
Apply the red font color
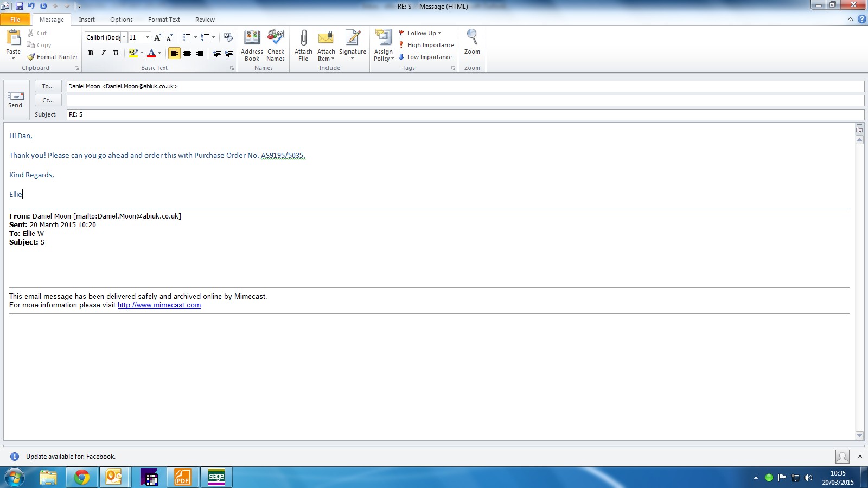click(x=151, y=53)
